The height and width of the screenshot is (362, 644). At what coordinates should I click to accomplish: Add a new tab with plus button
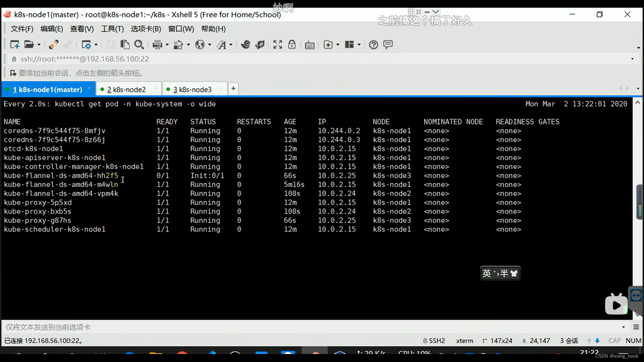[x=233, y=88]
